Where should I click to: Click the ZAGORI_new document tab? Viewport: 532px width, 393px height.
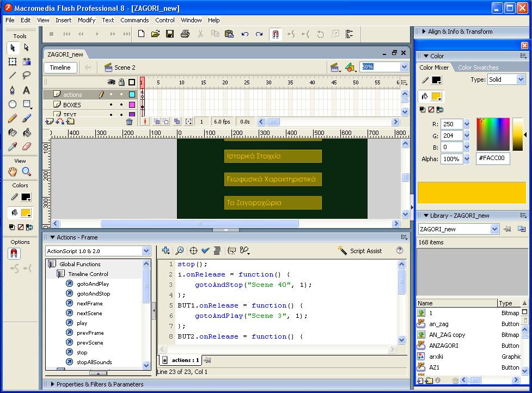tap(65, 54)
